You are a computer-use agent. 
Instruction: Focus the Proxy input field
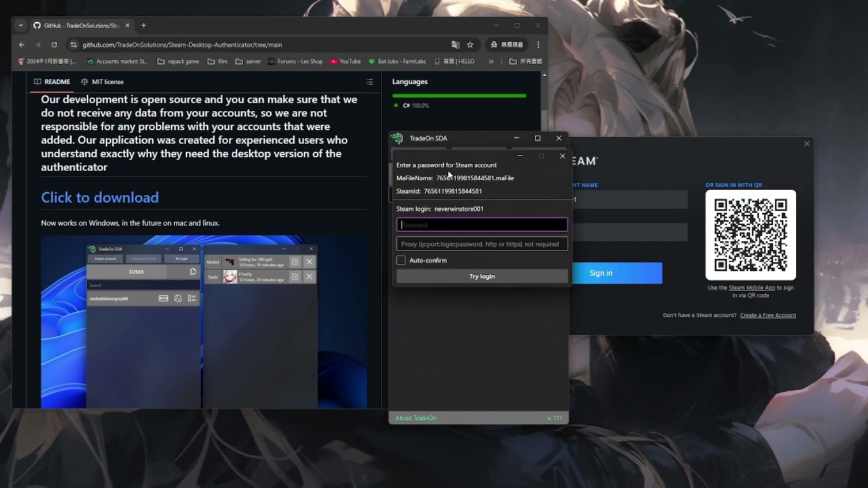click(482, 244)
